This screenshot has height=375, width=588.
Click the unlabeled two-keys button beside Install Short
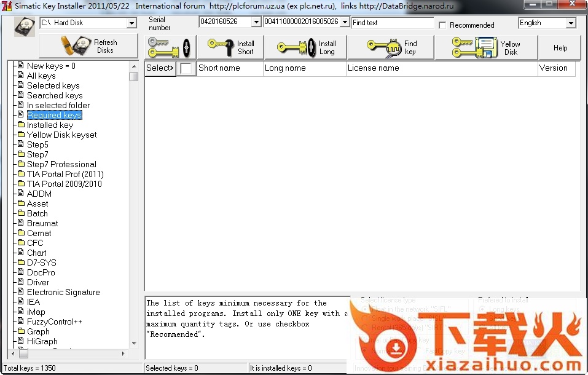click(x=170, y=47)
